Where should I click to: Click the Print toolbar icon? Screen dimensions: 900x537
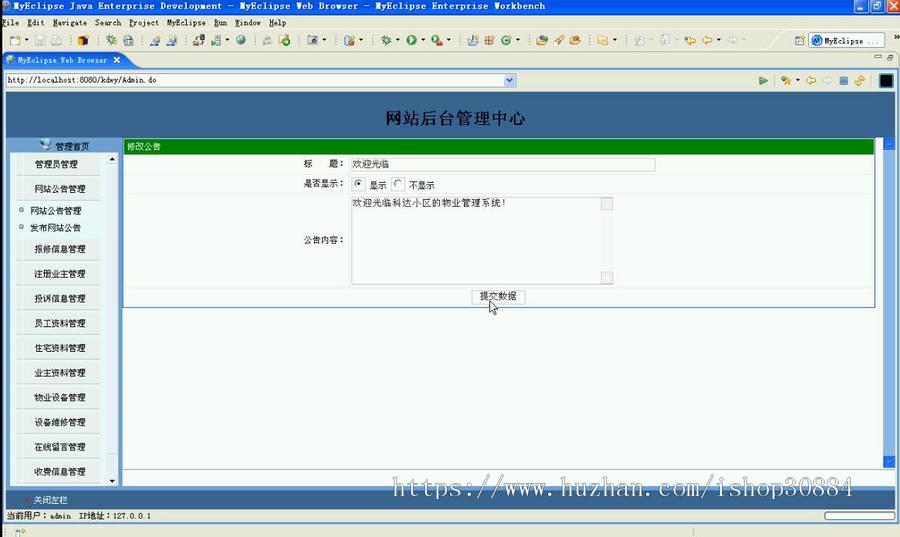tap(56, 40)
